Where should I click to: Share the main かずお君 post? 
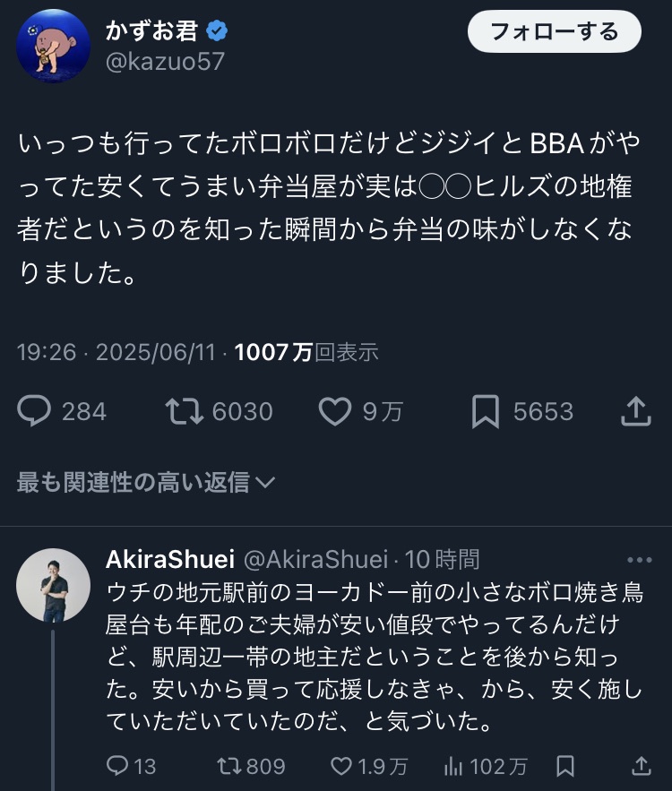[635, 411]
